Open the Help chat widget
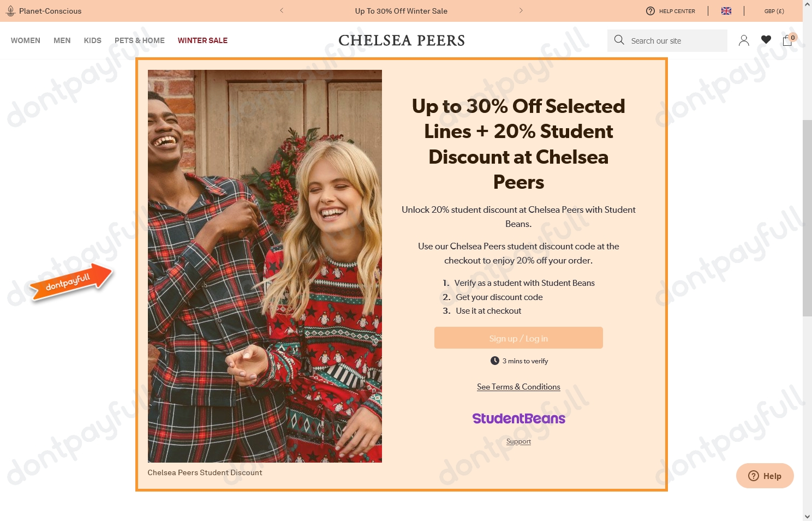 pos(765,475)
